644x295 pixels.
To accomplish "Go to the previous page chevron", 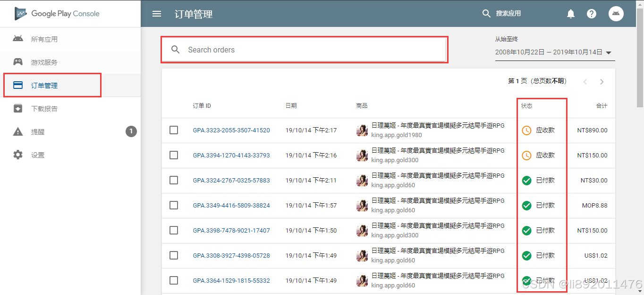I will click(585, 82).
